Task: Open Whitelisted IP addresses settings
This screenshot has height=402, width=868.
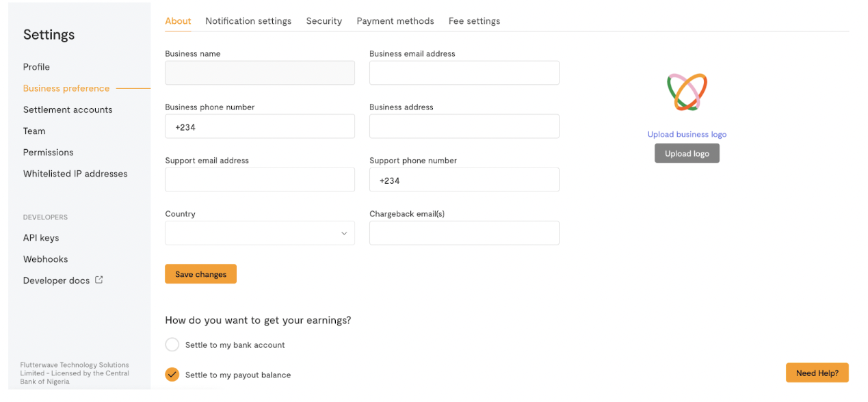Action: pyautogui.click(x=75, y=174)
